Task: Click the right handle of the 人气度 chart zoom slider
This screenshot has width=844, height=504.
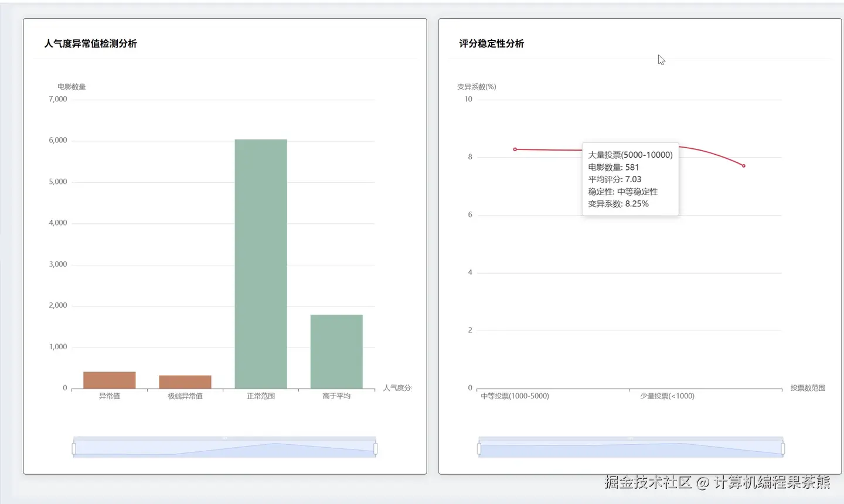Action: coord(375,449)
